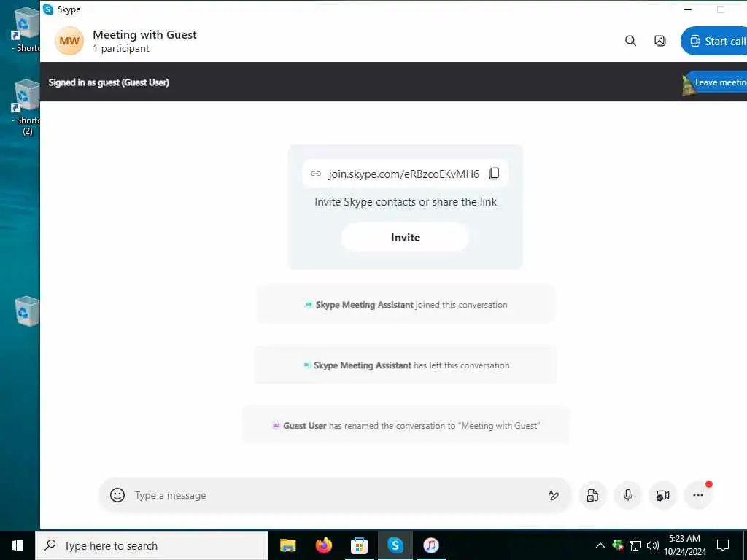Leave the meeting via blue button
747x560 pixels.
point(719,82)
